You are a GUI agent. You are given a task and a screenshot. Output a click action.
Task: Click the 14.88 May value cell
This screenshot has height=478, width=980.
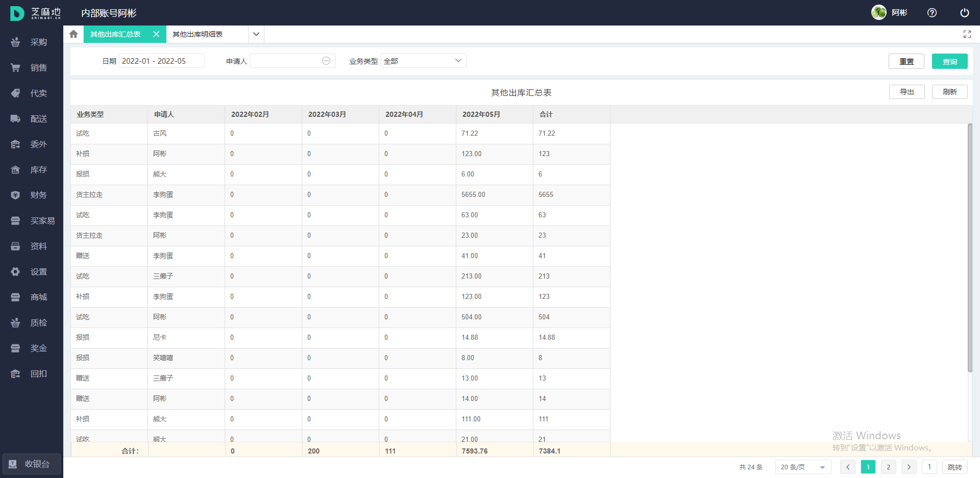[495, 338]
